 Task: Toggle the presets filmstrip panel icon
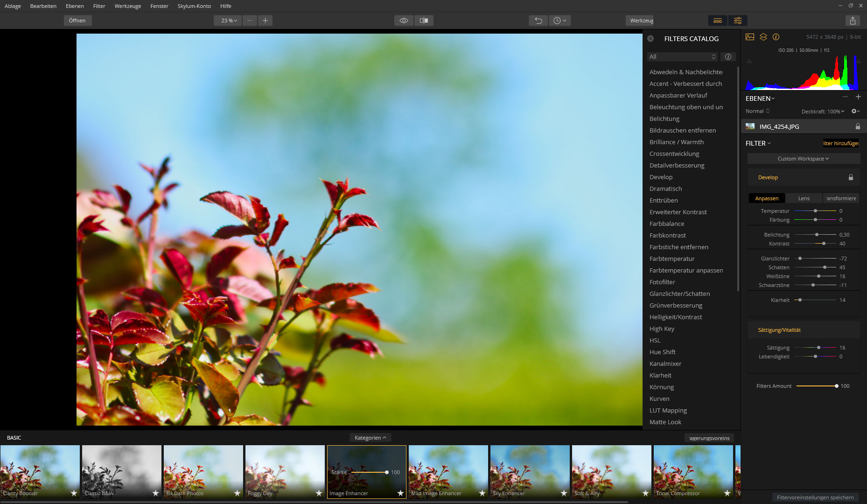pyautogui.click(x=718, y=21)
